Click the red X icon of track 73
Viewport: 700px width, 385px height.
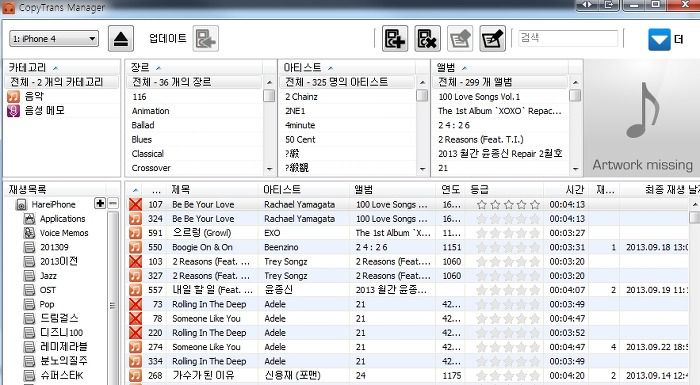135,305
